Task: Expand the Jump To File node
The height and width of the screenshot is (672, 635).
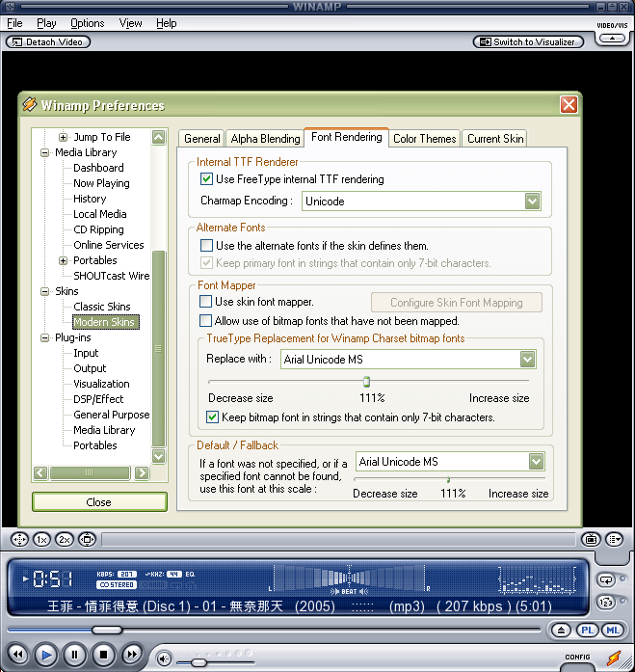Action: point(63,137)
